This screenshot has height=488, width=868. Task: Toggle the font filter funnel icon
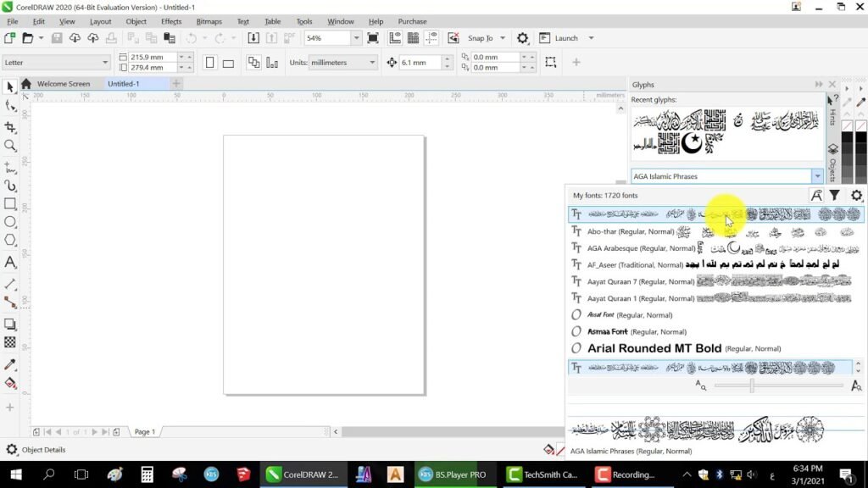[834, 196]
